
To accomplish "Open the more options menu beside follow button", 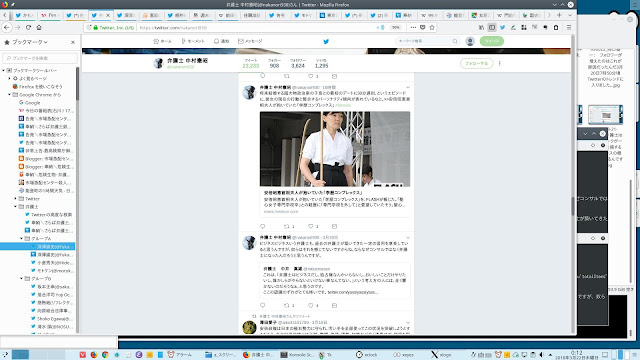I will point(500,63).
